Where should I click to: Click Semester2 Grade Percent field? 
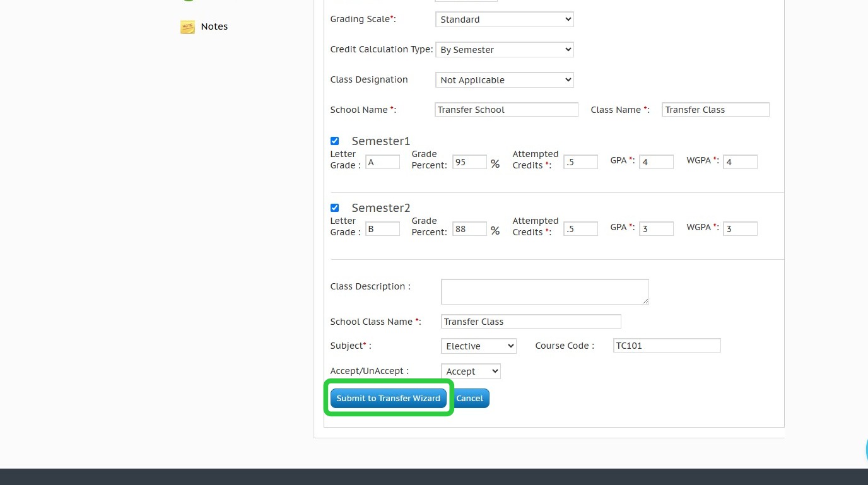470,229
